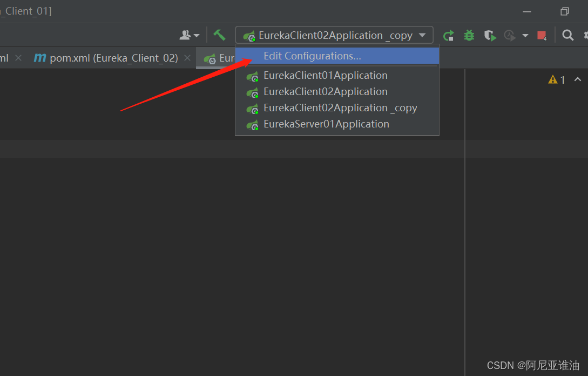The height and width of the screenshot is (376, 588).
Task: Click the Maven m icon on pom.xml tab
Action: tap(40, 58)
